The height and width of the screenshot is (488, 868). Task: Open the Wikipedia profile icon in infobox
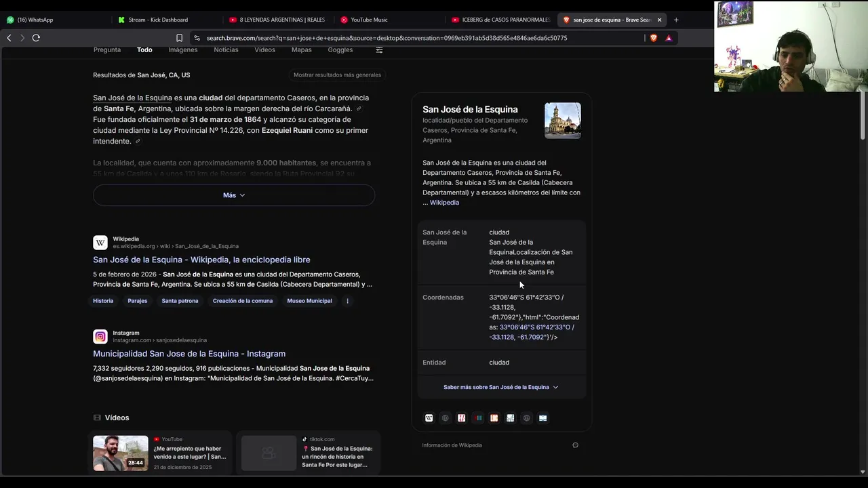point(429,418)
